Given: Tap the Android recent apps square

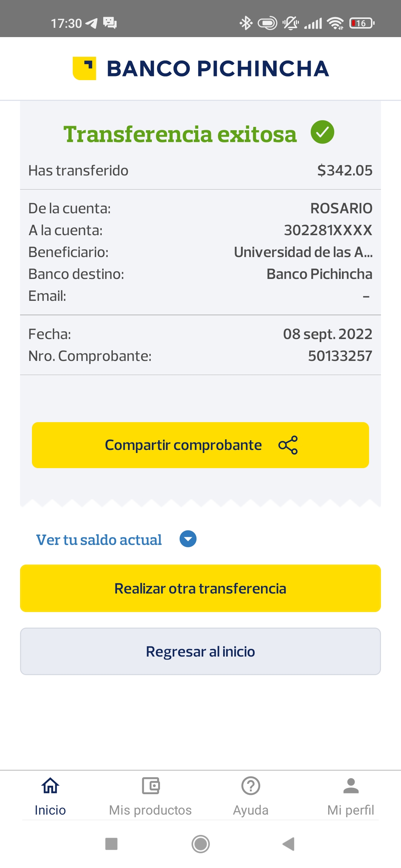Looking at the screenshot, I should pos(111,844).
